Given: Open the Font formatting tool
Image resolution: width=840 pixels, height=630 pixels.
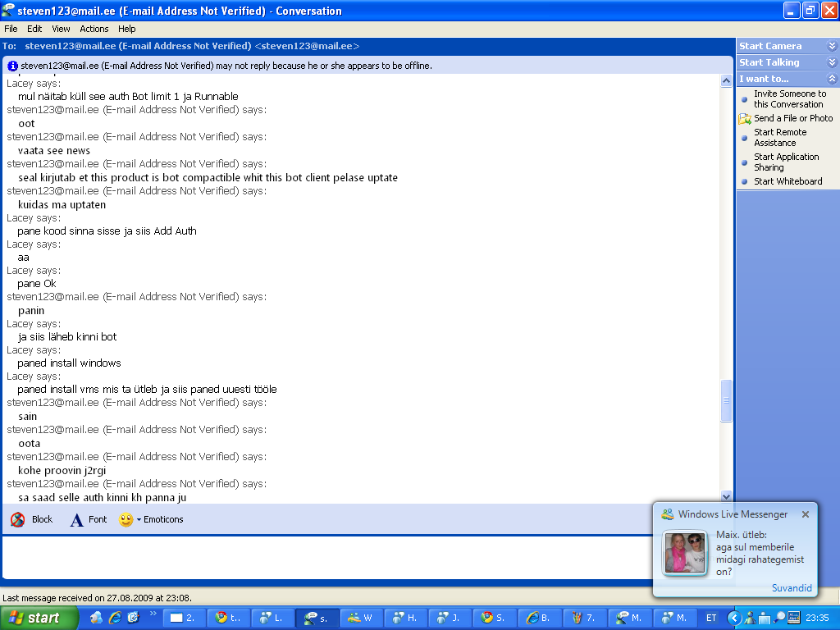Looking at the screenshot, I should [76, 519].
